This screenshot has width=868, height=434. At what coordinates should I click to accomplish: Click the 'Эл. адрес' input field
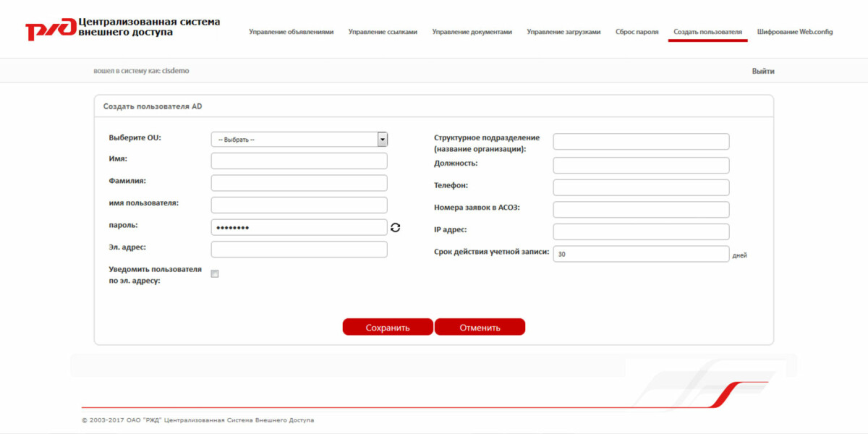[x=298, y=249]
